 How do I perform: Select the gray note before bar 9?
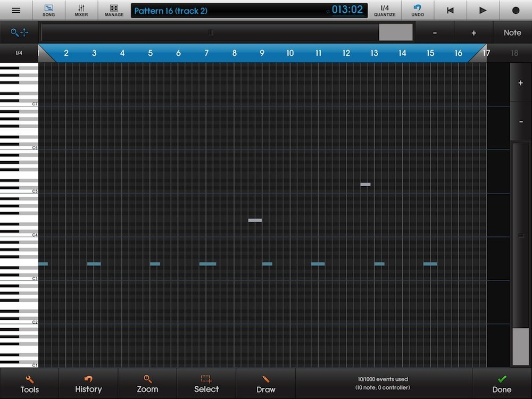(255, 220)
